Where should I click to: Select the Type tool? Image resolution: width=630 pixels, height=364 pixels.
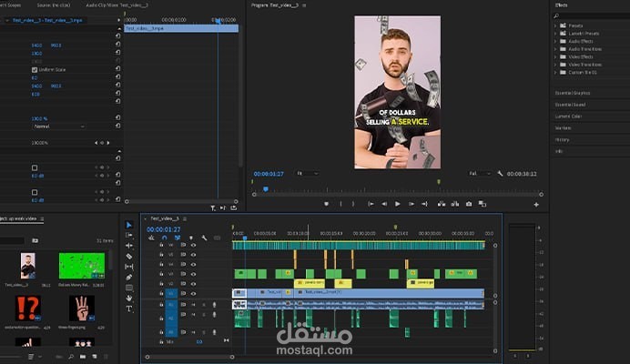(x=128, y=308)
